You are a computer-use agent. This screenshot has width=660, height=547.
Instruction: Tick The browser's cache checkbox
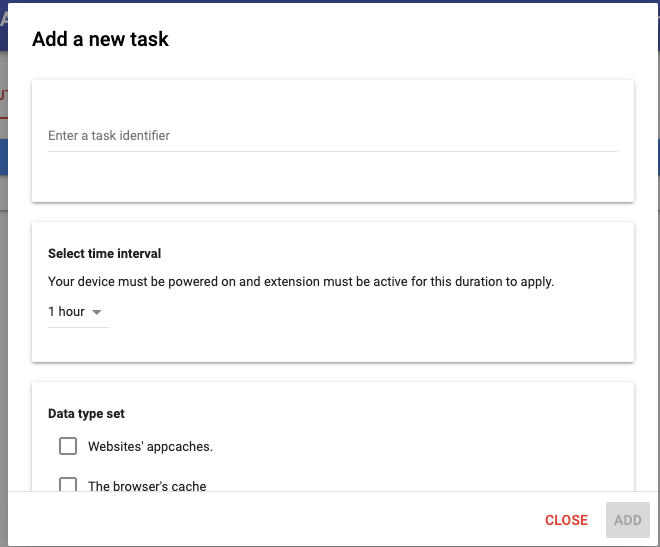click(68, 486)
